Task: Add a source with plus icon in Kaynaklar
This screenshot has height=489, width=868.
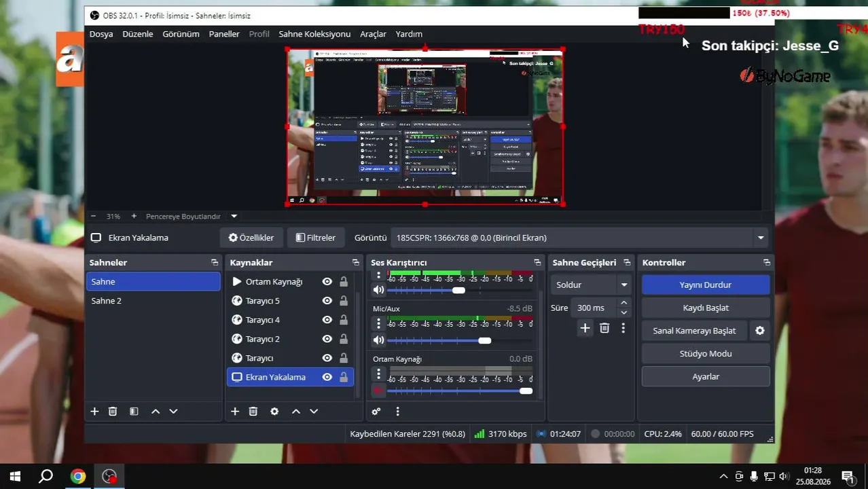Action: 235,412
